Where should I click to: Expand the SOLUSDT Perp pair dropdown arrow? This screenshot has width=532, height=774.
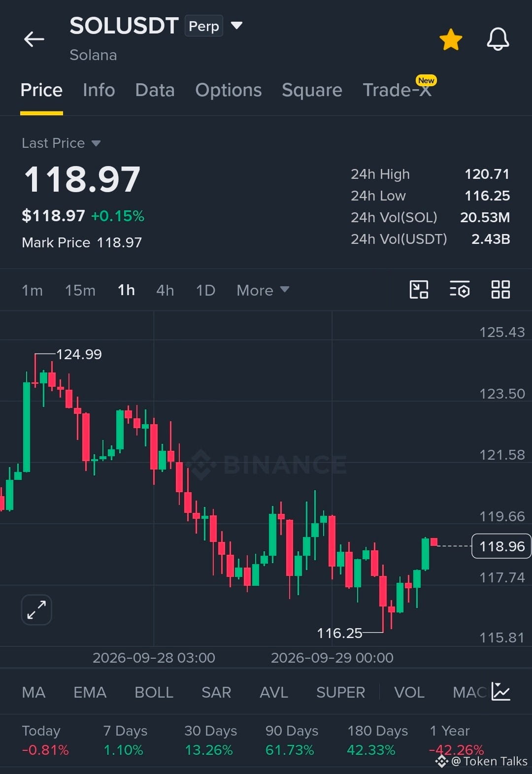237,26
